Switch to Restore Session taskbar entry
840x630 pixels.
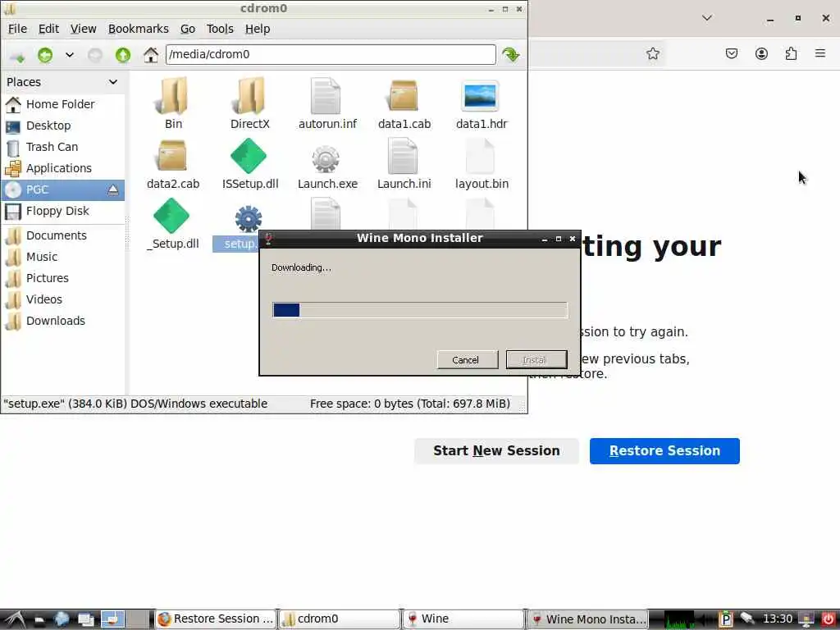(216, 619)
